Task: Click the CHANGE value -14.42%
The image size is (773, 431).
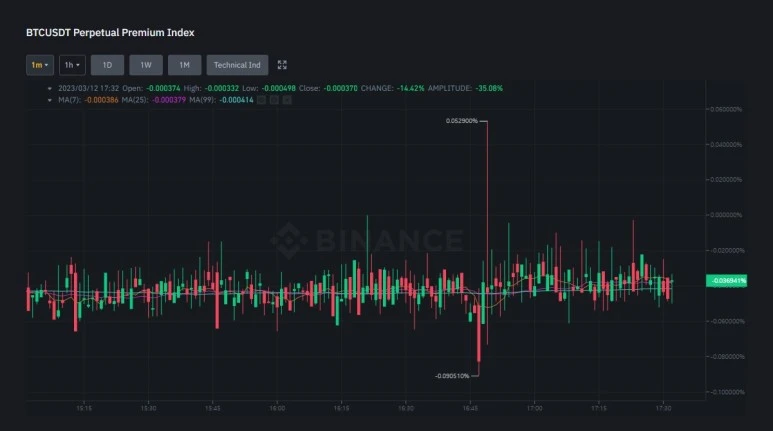Action: 410,88
